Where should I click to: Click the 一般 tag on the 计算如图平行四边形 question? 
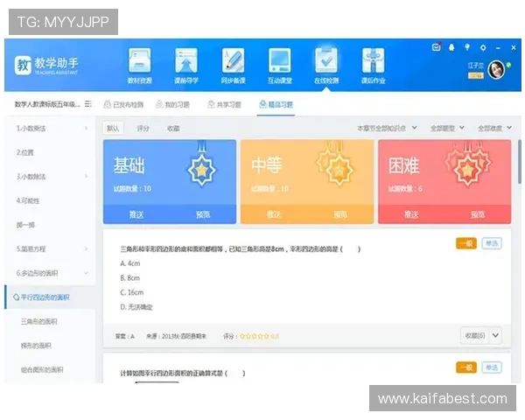(x=466, y=367)
